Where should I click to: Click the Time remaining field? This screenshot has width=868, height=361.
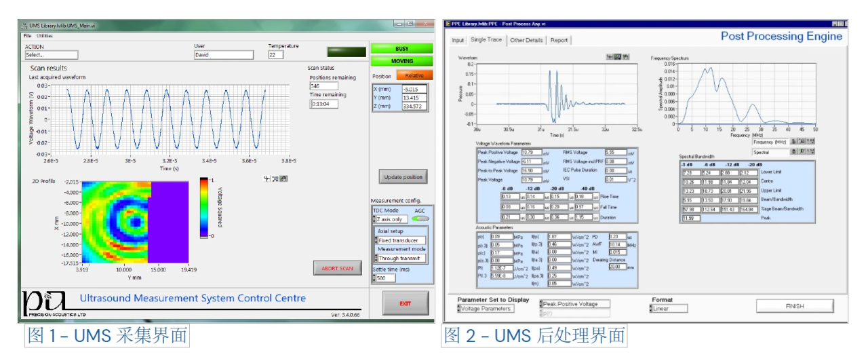coord(324,104)
